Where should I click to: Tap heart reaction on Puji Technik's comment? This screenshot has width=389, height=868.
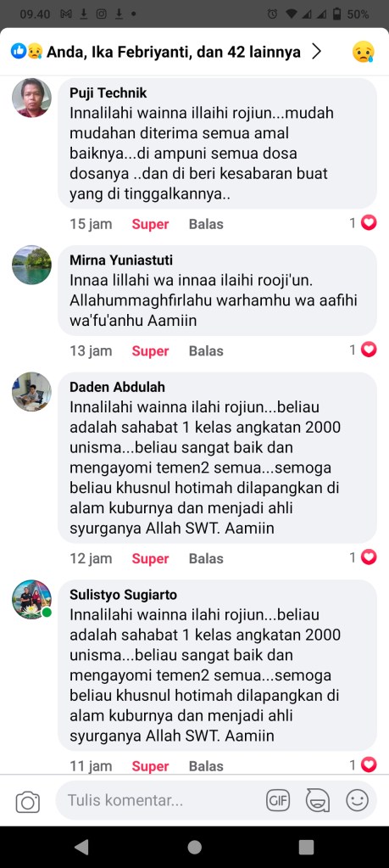[369, 223]
